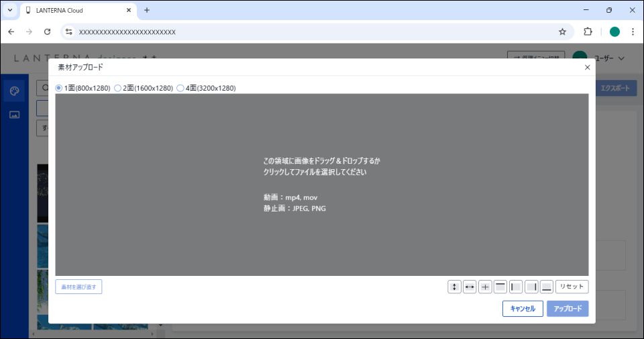Click the 素材を選び直す button
The height and width of the screenshot is (339, 644).
78,287
